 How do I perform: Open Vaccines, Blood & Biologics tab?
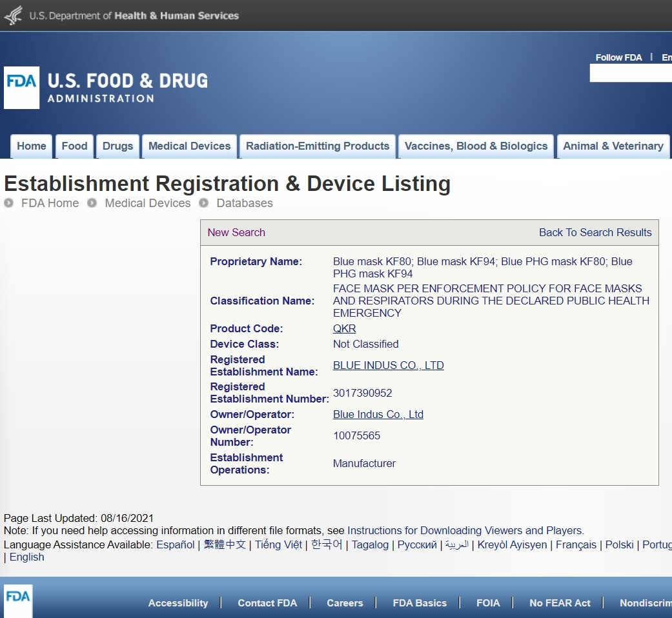pyautogui.click(x=476, y=146)
